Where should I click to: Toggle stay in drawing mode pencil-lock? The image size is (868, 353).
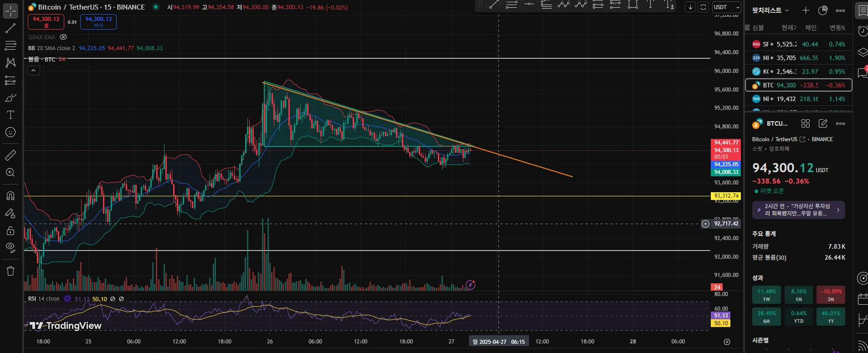tap(10, 213)
